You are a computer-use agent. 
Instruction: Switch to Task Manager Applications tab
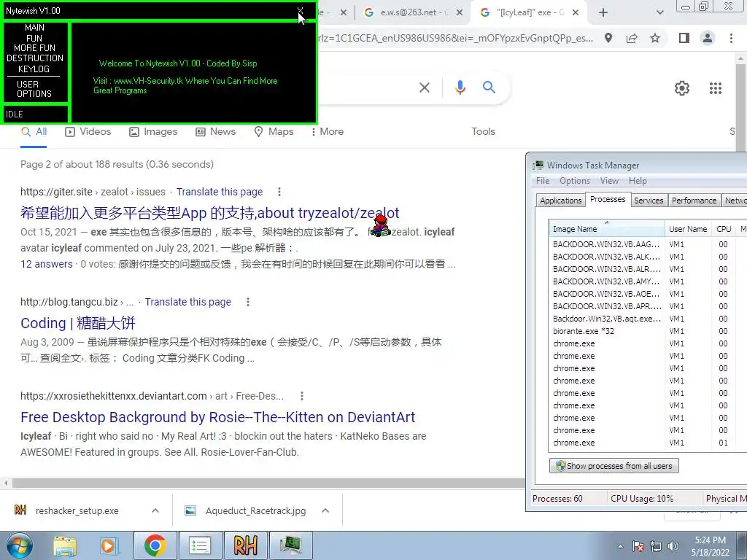click(561, 201)
